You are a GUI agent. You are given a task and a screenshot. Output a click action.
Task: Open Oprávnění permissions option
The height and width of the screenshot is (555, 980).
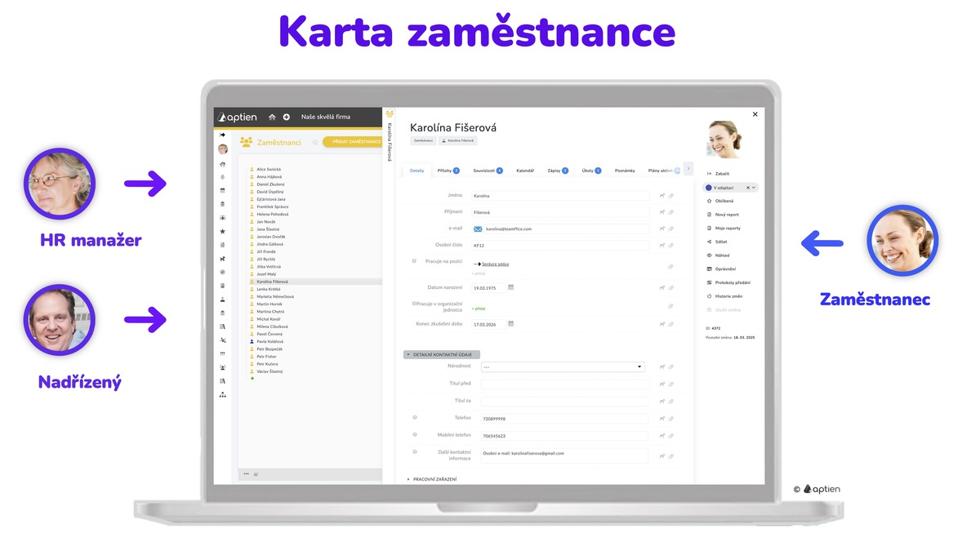point(721,269)
